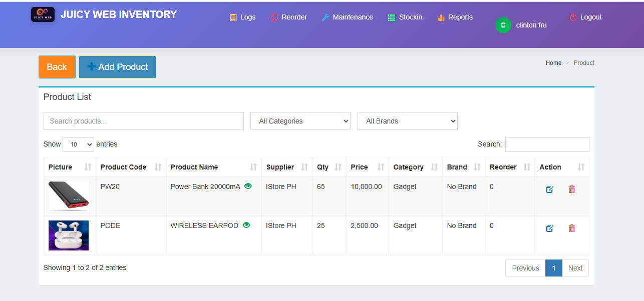Viewport: 644px width, 301px height.
Task: Toggle visibility eye next to Power Bank 20000mA
Action: click(248, 185)
